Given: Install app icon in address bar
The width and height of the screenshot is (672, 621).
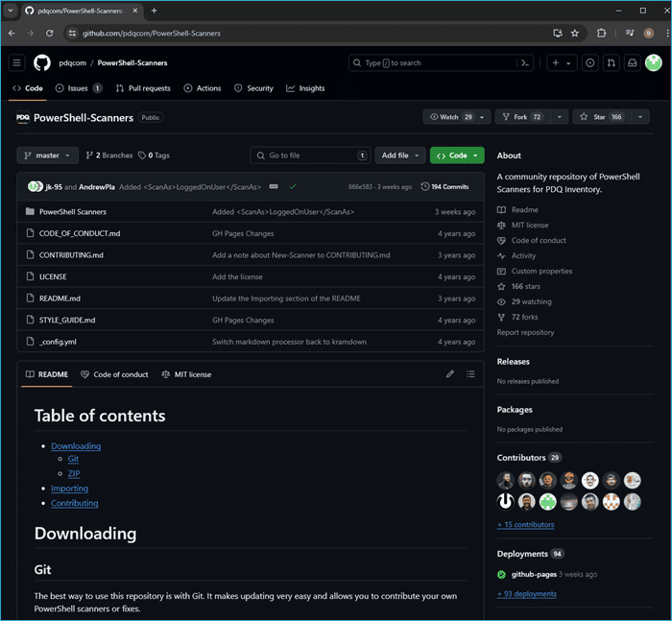Looking at the screenshot, I should pyautogui.click(x=557, y=33).
